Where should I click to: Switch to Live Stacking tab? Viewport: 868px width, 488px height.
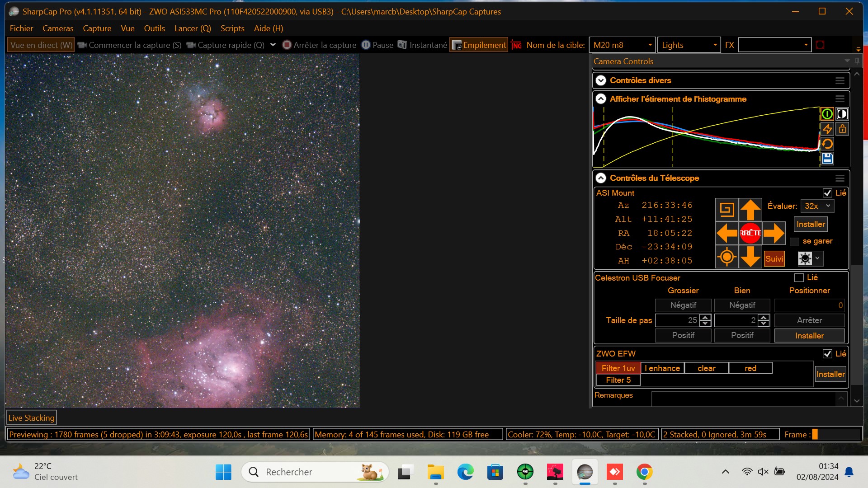(x=31, y=418)
